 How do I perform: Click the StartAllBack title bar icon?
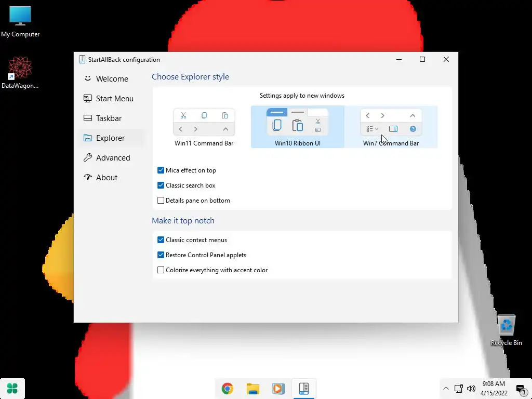pos(82,59)
